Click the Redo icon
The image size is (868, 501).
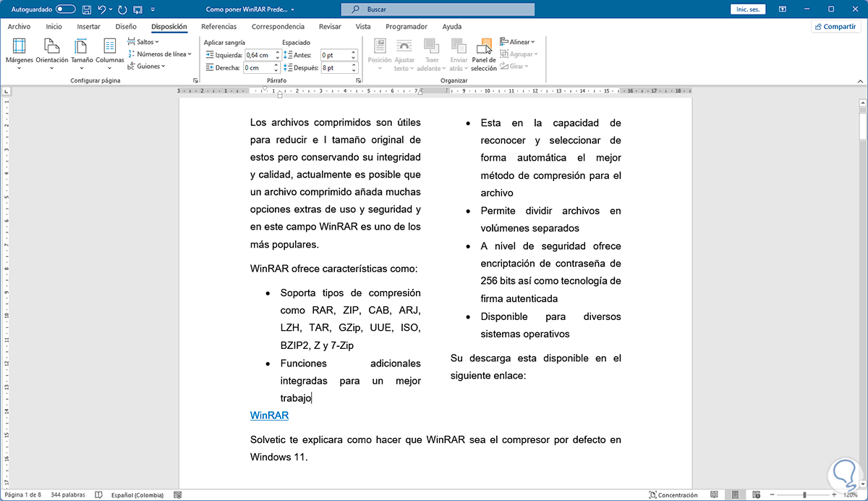(x=121, y=9)
